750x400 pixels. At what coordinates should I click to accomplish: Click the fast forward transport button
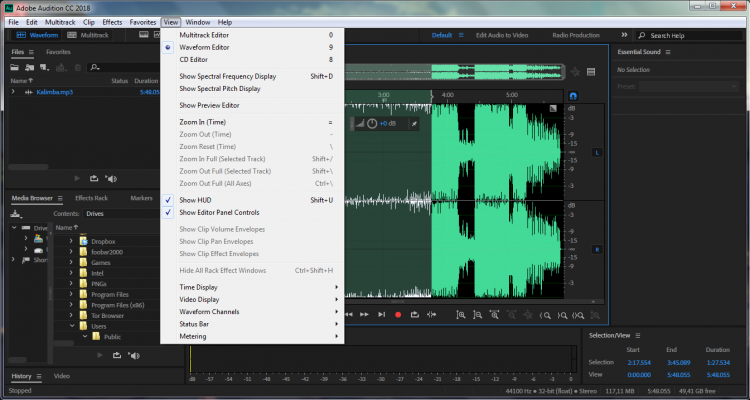pos(364,315)
